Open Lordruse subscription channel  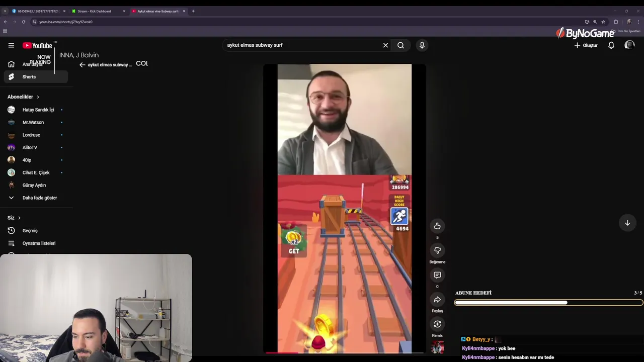pyautogui.click(x=36, y=135)
